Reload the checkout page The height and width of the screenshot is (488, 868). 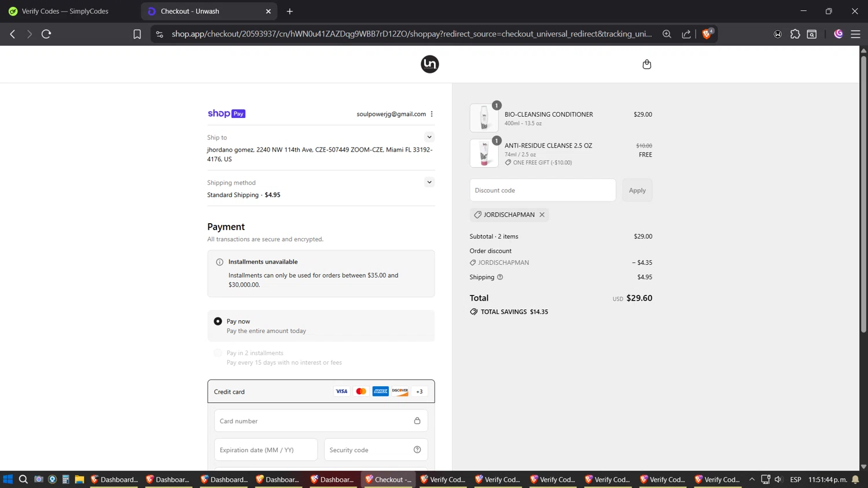[46, 34]
